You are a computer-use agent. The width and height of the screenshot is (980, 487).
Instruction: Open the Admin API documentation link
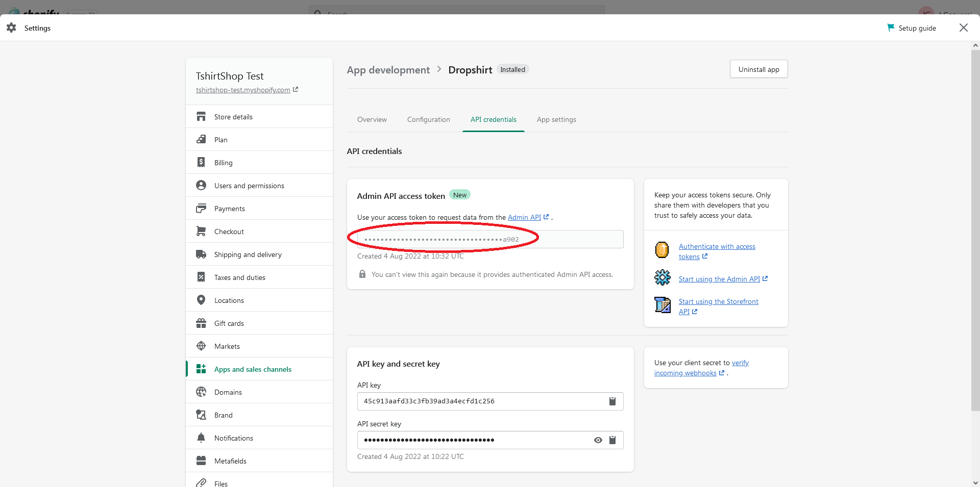(528, 217)
